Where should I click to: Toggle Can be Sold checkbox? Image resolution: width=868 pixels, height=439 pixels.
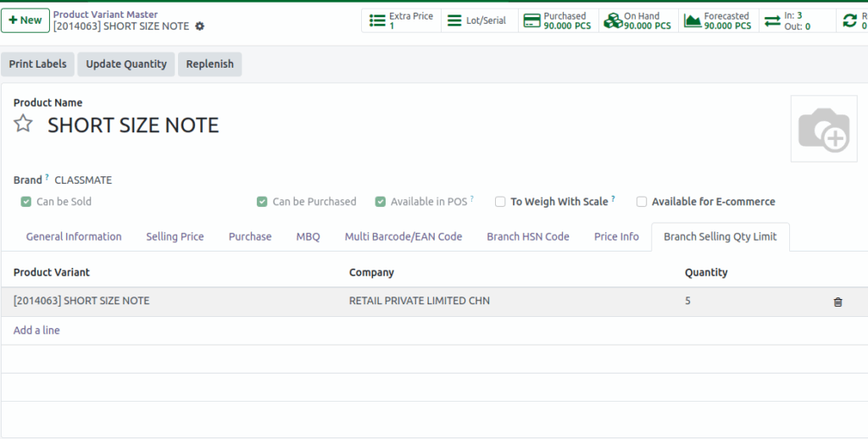[x=26, y=202]
